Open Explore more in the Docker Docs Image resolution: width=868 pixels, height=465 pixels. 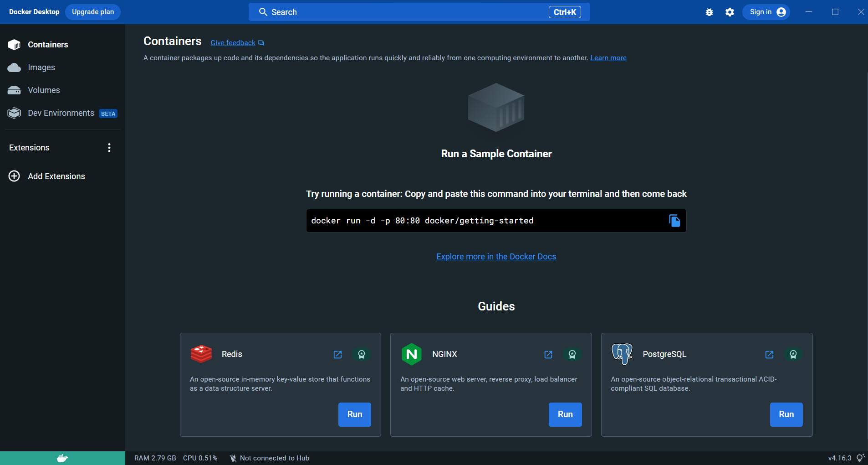click(496, 256)
